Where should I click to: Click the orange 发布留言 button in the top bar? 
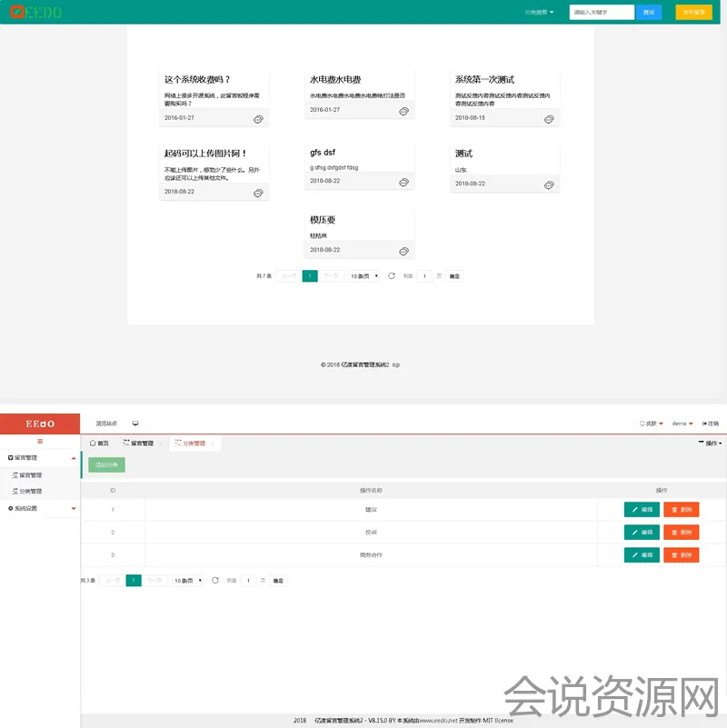pos(693,13)
